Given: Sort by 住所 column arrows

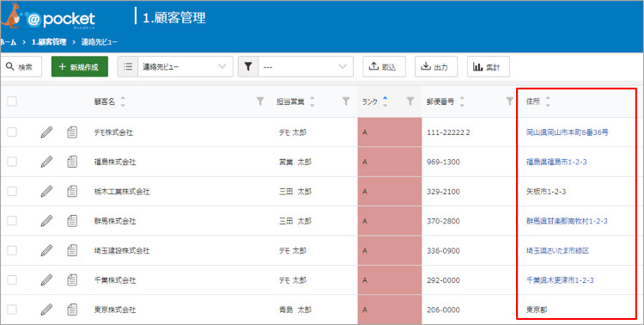Looking at the screenshot, I should [x=548, y=102].
